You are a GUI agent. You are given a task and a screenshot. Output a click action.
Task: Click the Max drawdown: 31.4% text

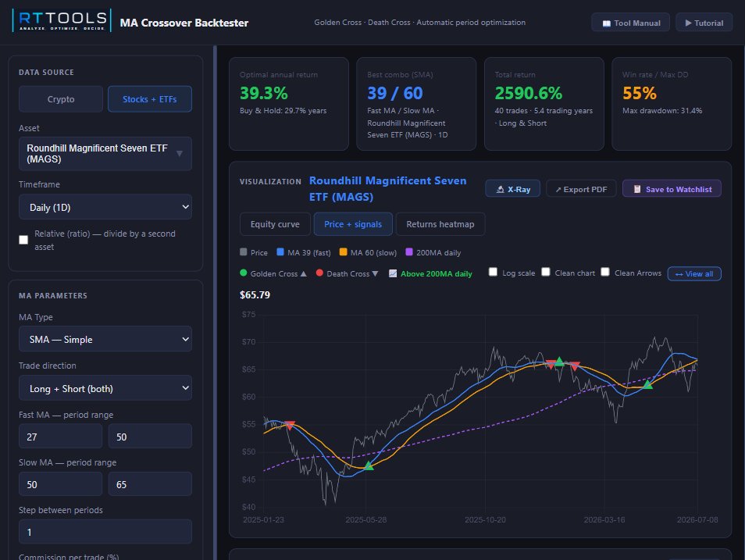point(662,111)
